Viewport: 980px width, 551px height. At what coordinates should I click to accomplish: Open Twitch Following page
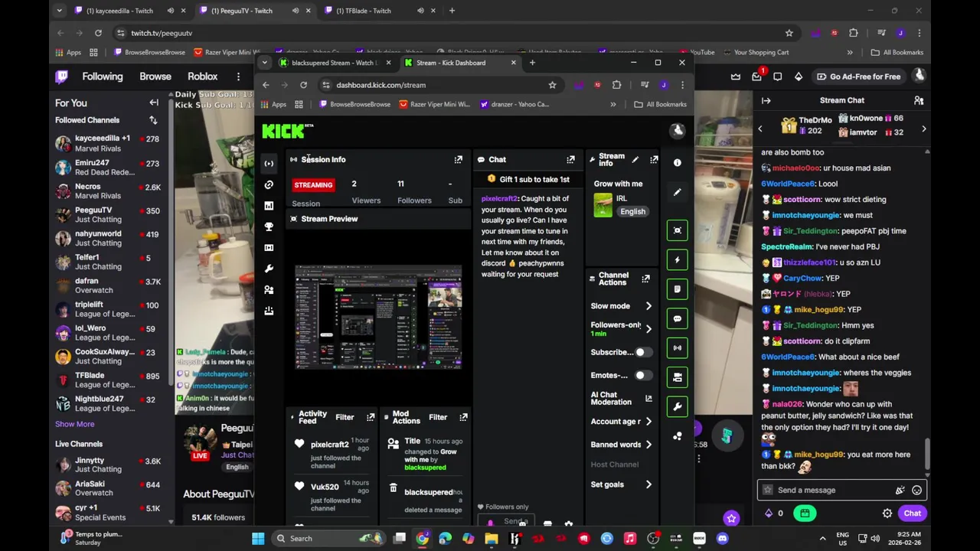[103, 77]
